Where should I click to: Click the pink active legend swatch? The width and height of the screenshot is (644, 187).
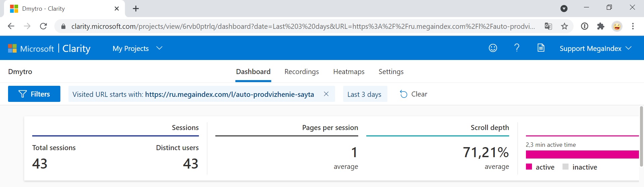pyautogui.click(x=529, y=167)
